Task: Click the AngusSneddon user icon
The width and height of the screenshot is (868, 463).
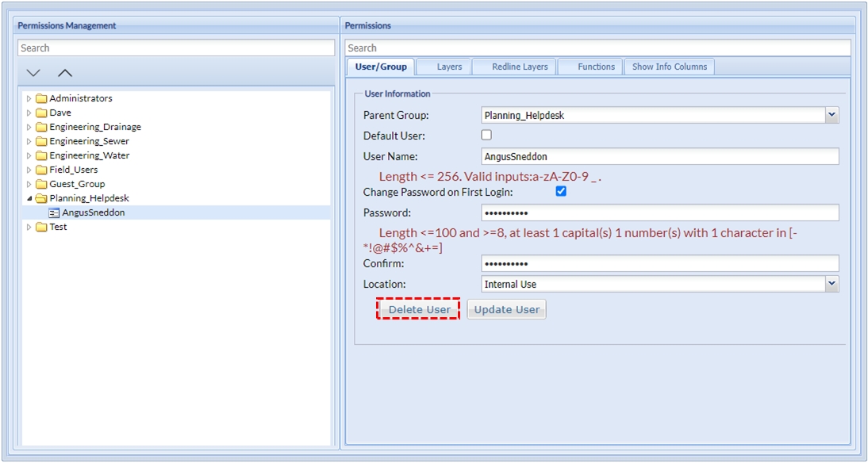Action: (54, 212)
